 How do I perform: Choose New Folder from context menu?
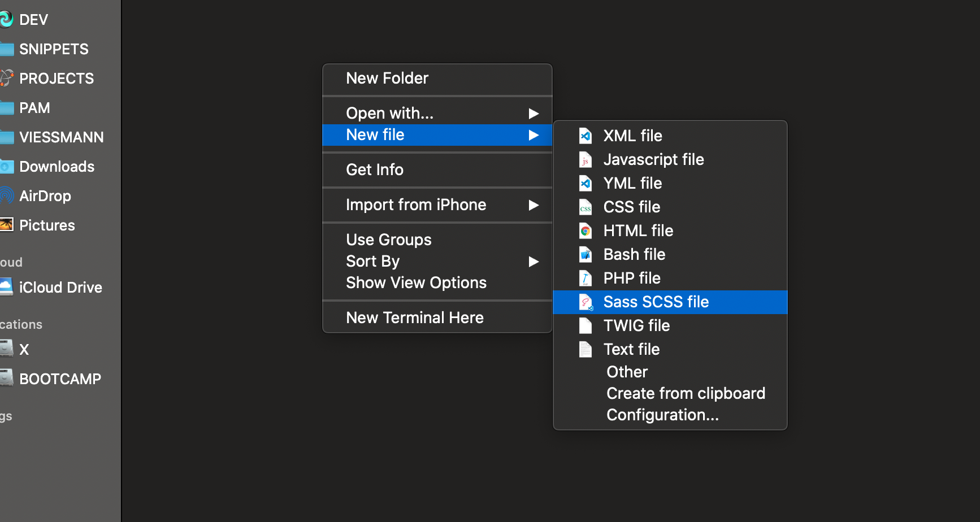[387, 79]
